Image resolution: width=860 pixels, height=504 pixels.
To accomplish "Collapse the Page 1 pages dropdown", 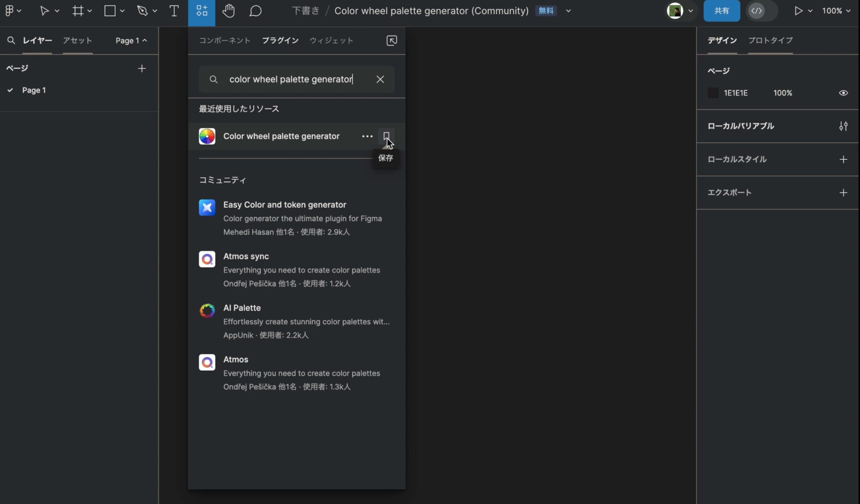I will click(x=131, y=40).
